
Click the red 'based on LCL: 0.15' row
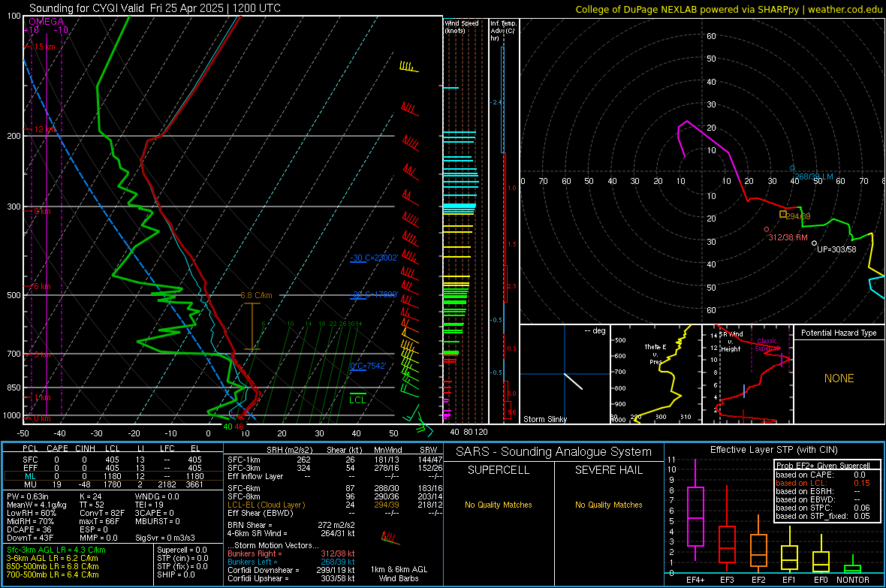click(x=823, y=483)
